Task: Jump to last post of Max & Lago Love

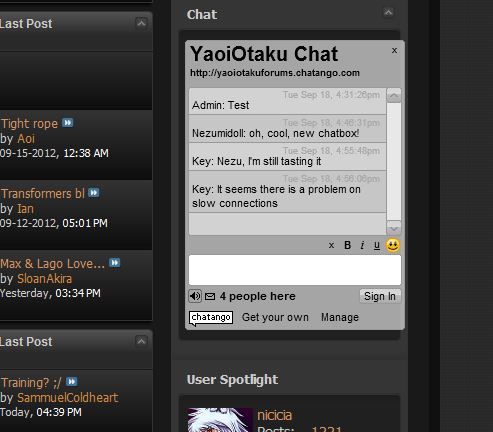Action: pos(115,263)
